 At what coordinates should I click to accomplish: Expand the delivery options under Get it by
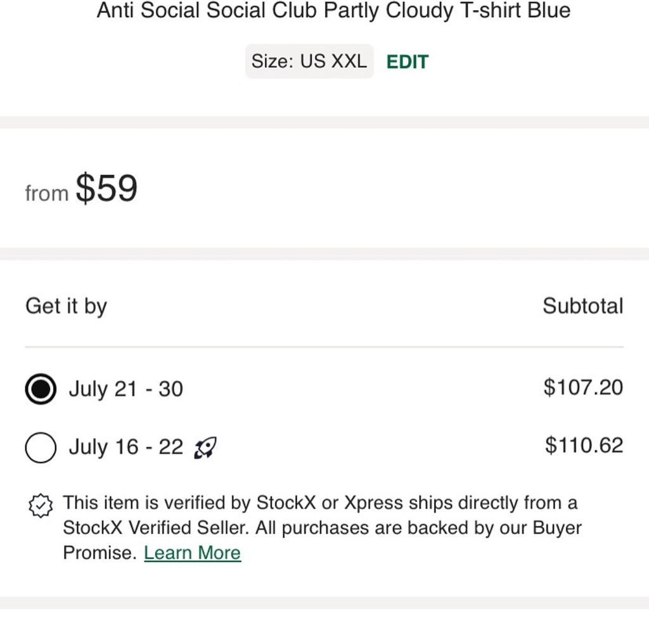[66, 306]
